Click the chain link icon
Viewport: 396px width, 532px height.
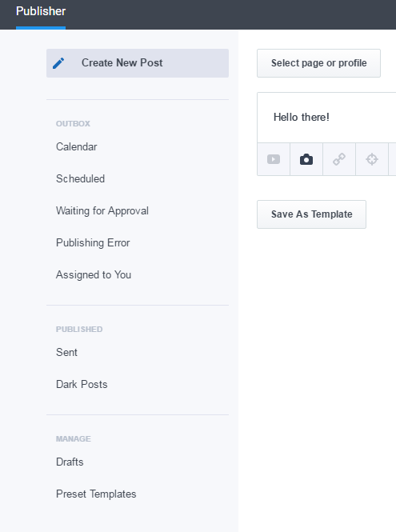tap(339, 159)
